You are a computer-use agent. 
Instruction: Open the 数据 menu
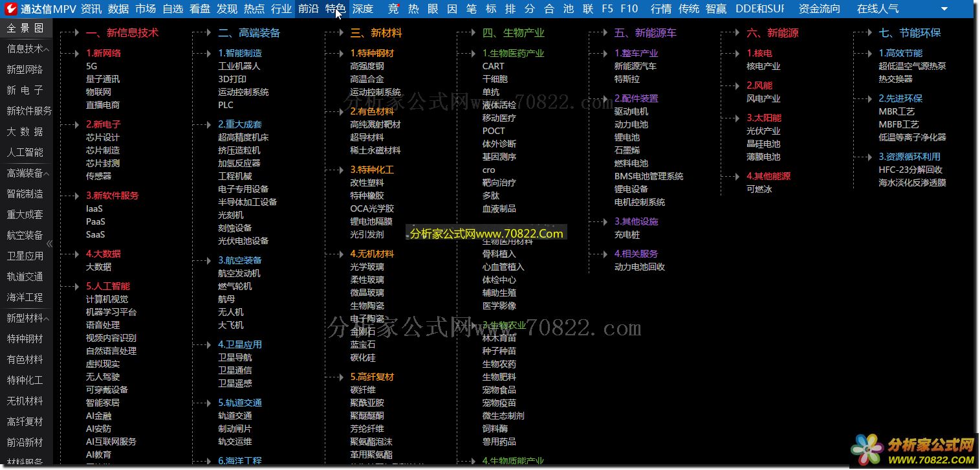(118, 9)
